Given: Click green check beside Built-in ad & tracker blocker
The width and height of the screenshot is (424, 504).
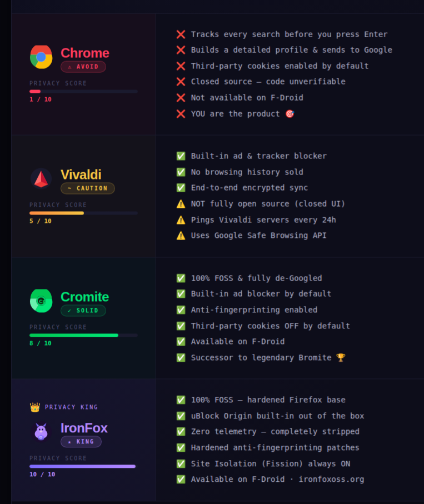Looking at the screenshot, I should 181,156.
